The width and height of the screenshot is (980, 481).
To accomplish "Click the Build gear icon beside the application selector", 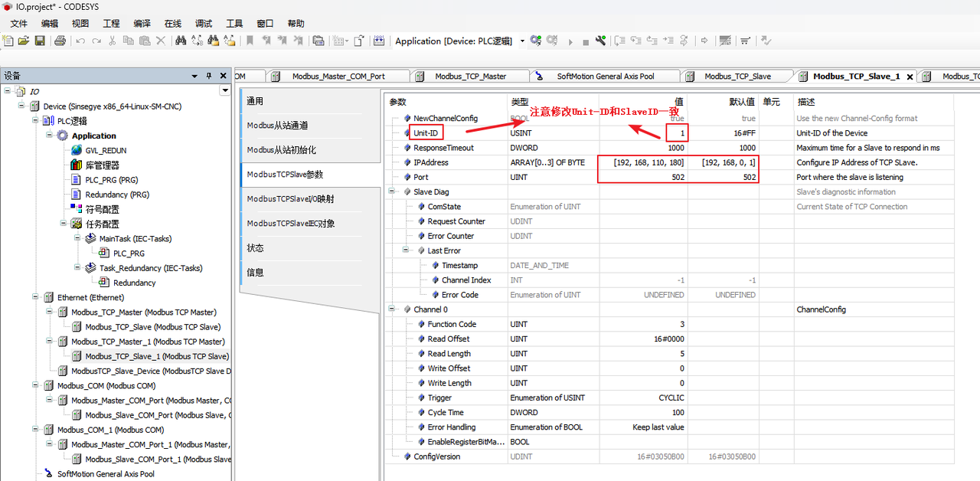I will click(x=536, y=41).
